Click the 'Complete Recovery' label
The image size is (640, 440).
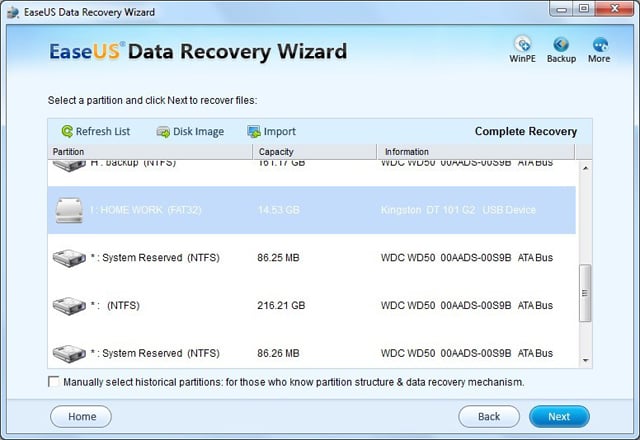[526, 131]
